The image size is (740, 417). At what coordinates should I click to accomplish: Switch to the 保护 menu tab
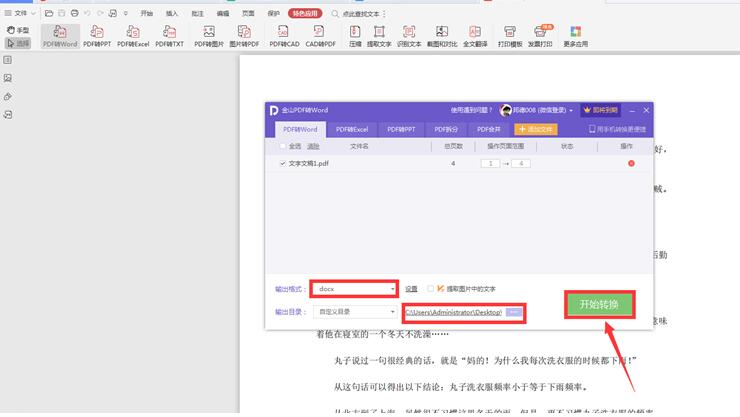[274, 13]
